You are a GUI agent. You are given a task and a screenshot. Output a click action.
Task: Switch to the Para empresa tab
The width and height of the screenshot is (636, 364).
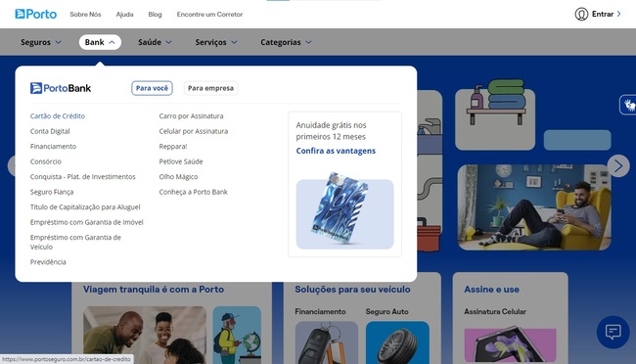(210, 88)
